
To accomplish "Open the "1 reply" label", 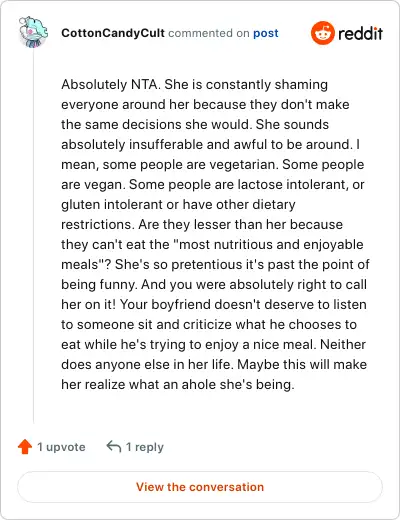I will (145, 447).
